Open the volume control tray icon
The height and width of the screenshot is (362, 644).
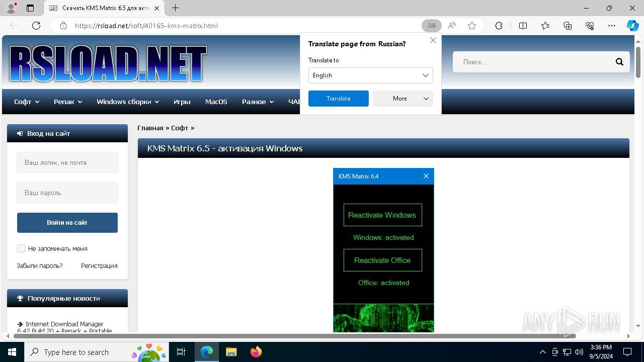tap(579, 352)
